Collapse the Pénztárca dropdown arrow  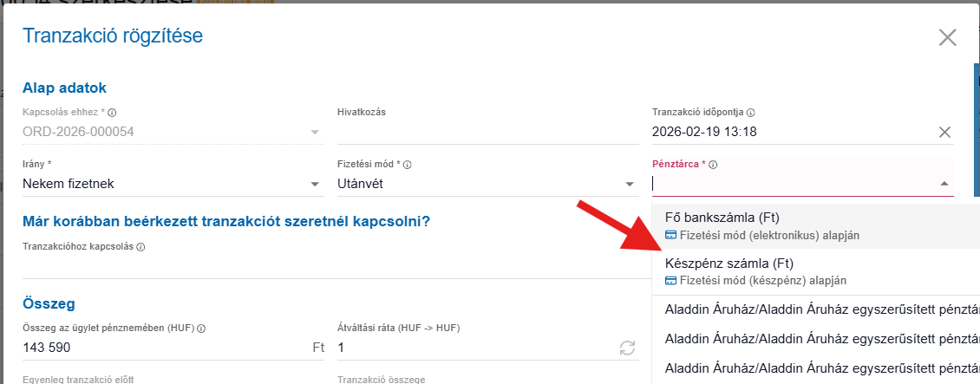944,184
